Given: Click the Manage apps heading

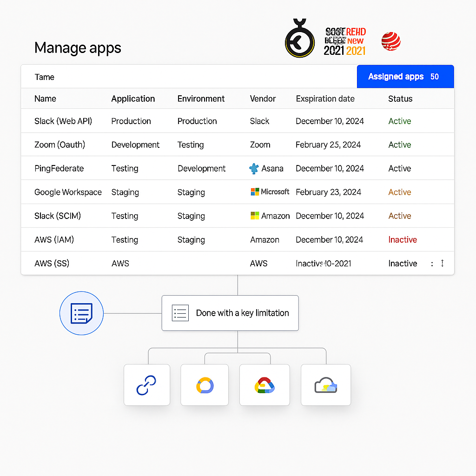Looking at the screenshot, I should (x=78, y=48).
